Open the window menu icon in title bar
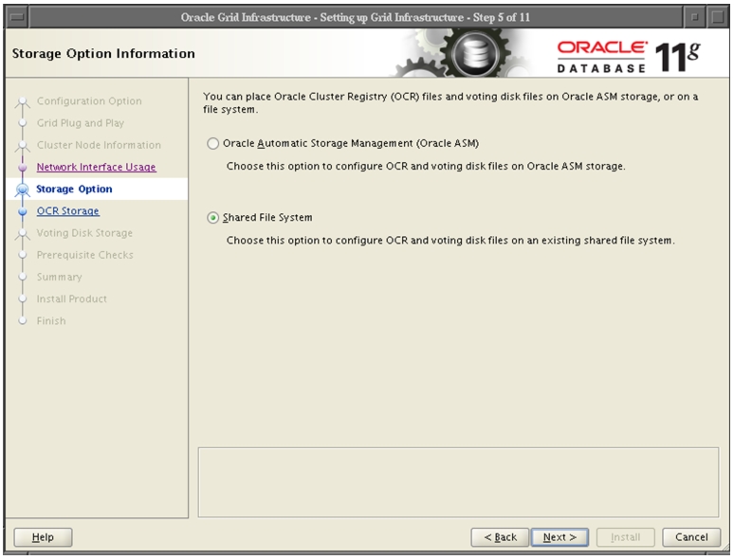The height and width of the screenshot is (560, 734). [x=17, y=17]
